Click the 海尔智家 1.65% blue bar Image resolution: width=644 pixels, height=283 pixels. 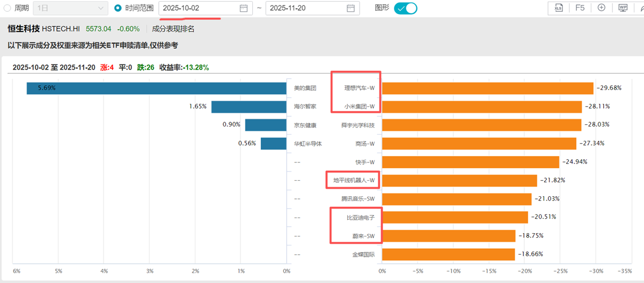249,107
